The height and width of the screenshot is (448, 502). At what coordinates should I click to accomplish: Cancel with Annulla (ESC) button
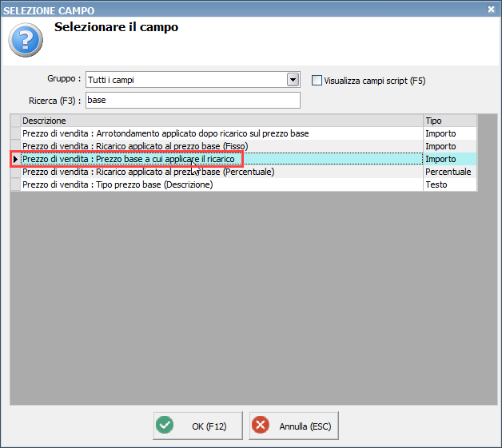click(293, 426)
